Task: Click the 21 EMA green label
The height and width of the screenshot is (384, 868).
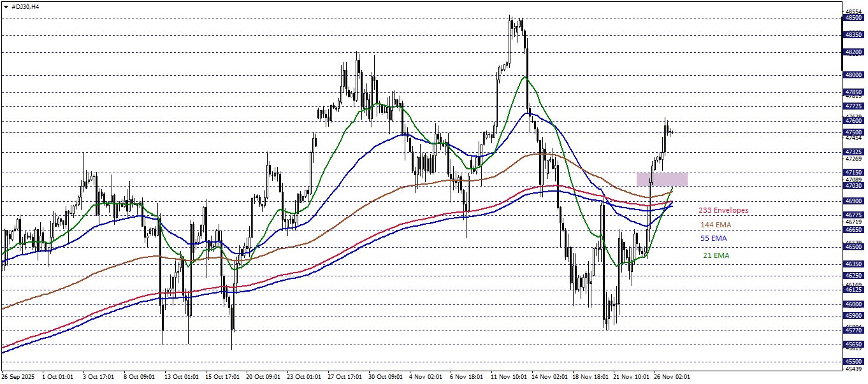Action: click(716, 255)
